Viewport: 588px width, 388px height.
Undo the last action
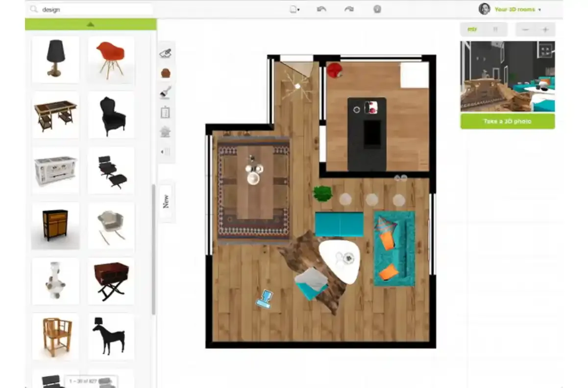click(x=321, y=9)
